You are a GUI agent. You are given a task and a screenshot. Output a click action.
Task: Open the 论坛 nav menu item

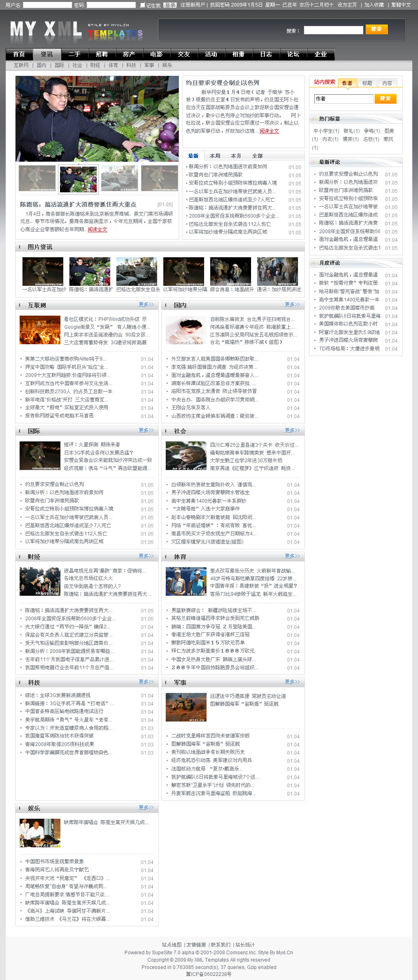(x=293, y=54)
